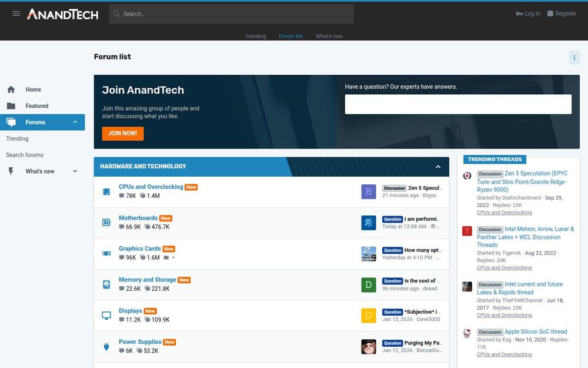The image size is (588, 368).
Task: Click the 'B' avatar in CPUs row
Action: point(369,192)
